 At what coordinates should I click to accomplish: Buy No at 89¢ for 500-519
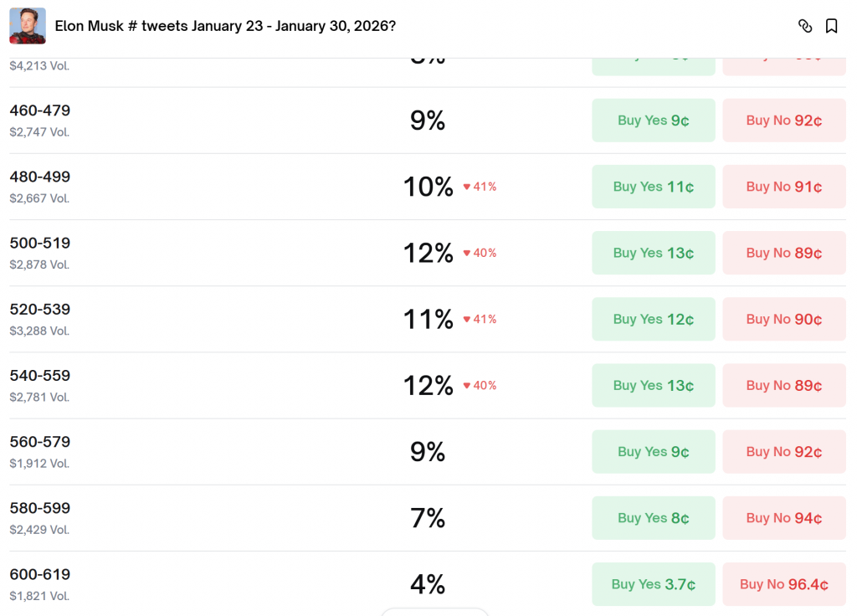784,253
